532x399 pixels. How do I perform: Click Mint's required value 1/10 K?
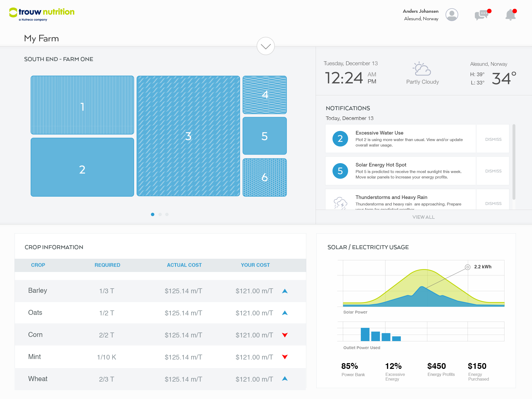107,357
